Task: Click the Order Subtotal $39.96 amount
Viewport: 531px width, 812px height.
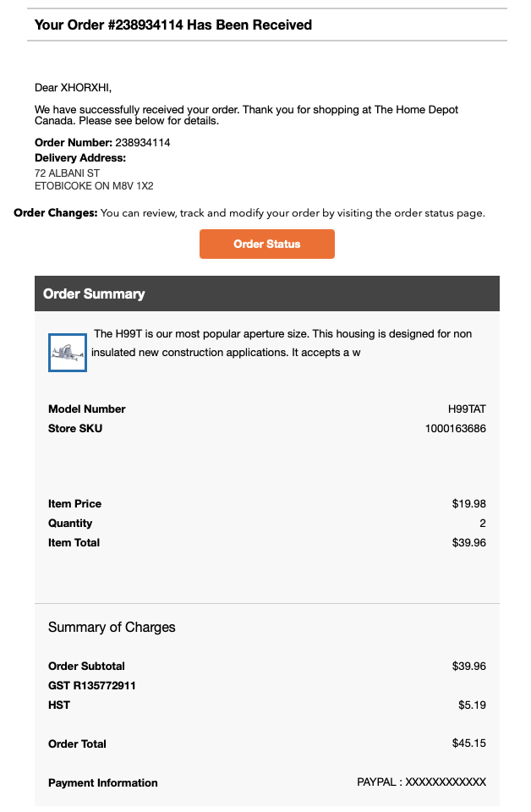Action: click(x=469, y=666)
